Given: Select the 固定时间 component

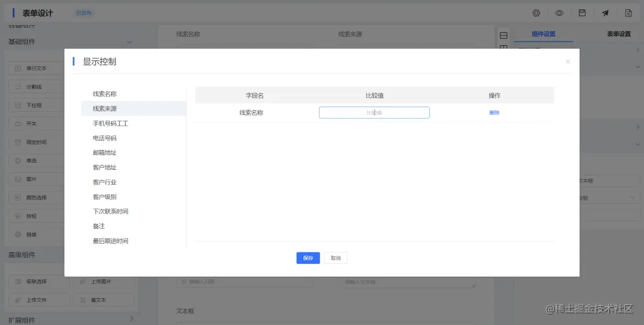Looking at the screenshot, I should point(36,142).
